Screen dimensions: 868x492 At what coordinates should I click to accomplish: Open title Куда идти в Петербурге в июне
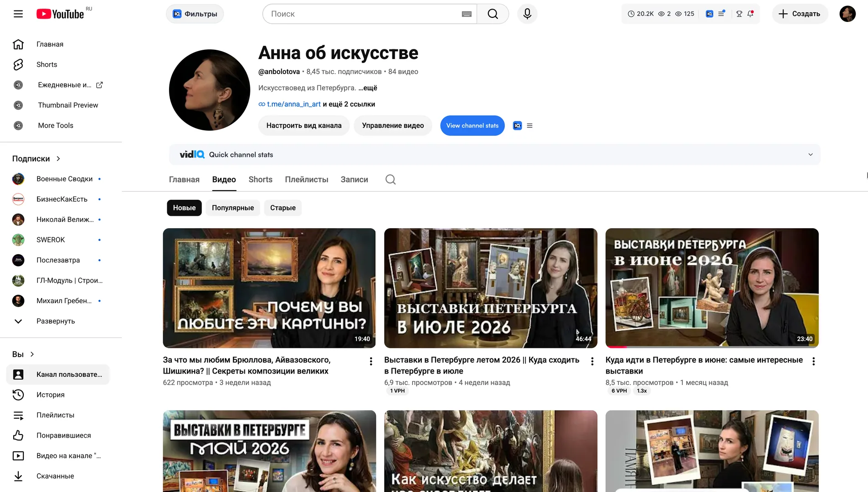point(704,365)
